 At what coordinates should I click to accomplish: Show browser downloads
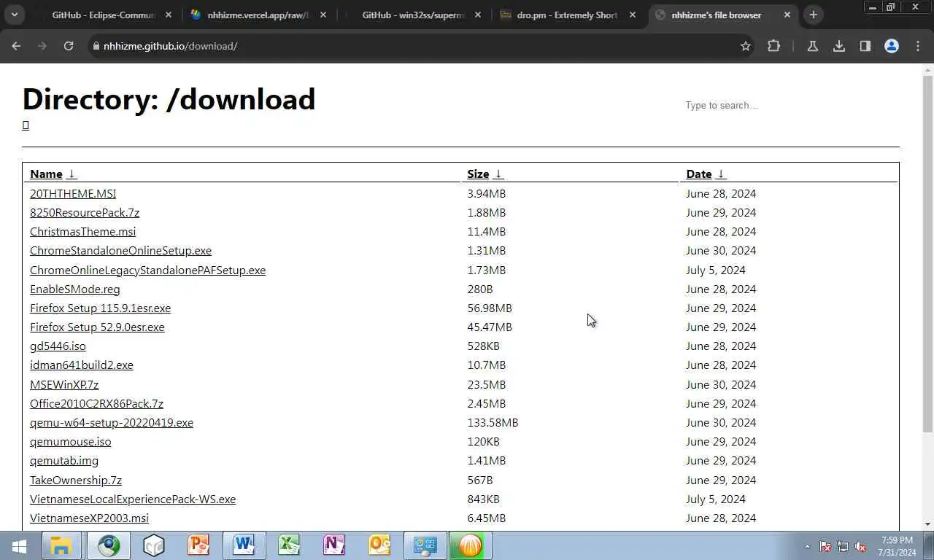[839, 46]
